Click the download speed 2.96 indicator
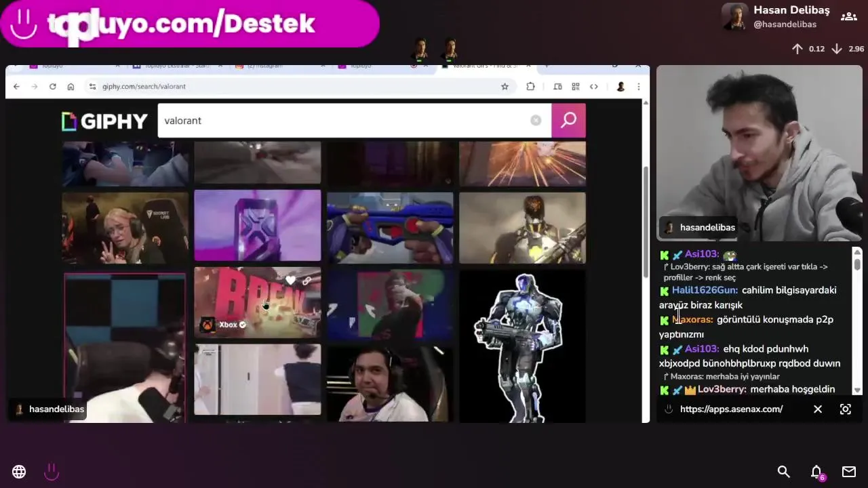Image resolution: width=868 pixels, height=488 pixels. click(848, 49)
